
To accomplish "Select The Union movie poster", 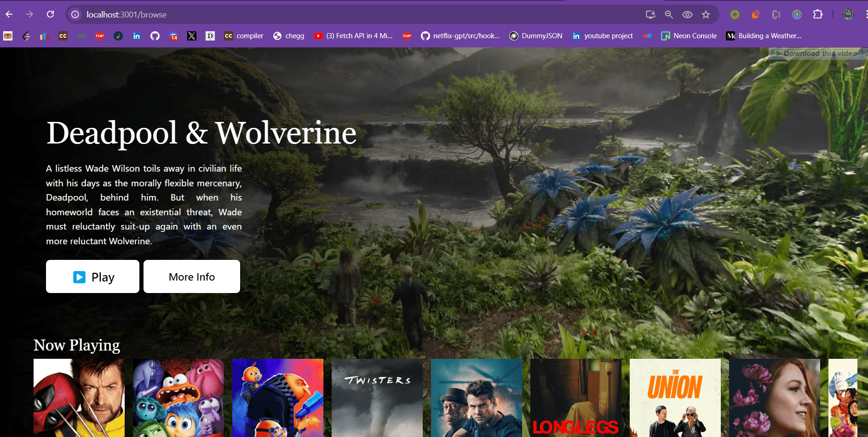I will 675,398.
